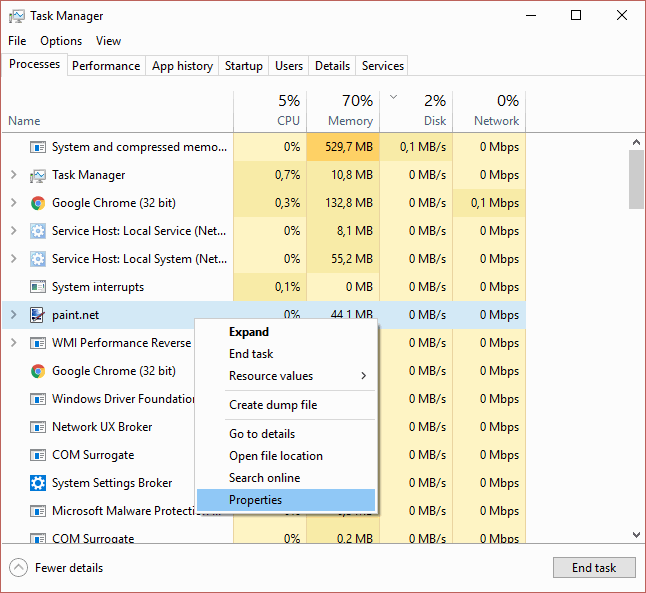The width and height of the screenshot is (646, 593).
Task: Select the System interrupts process name
Action: pos(98,287)
